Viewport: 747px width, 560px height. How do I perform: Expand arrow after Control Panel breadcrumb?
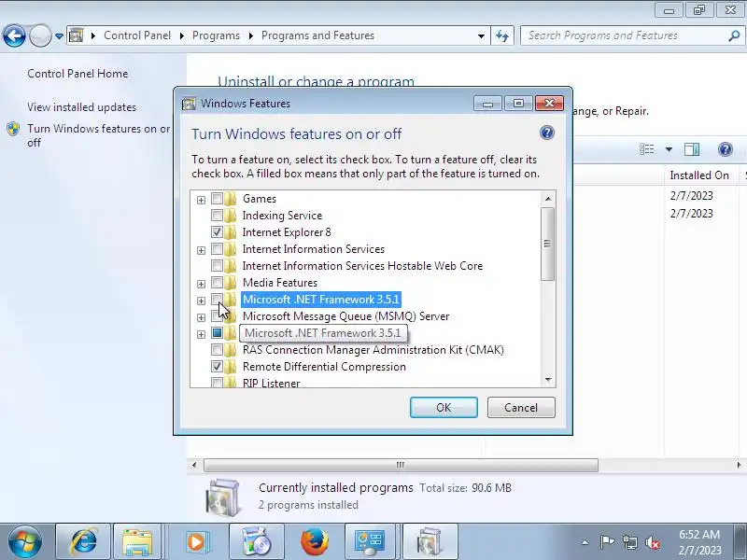click(x=182, y=36)
